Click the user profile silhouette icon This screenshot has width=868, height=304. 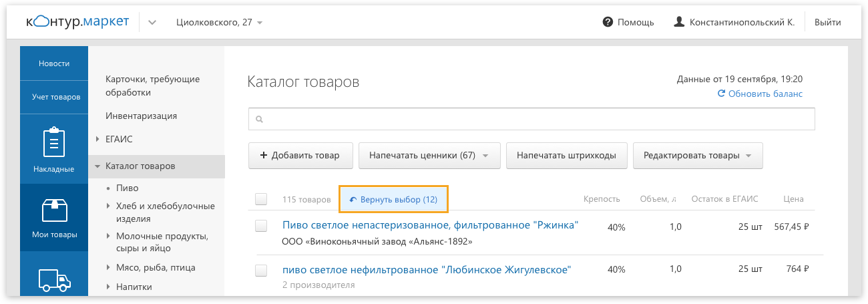[679, 22]
